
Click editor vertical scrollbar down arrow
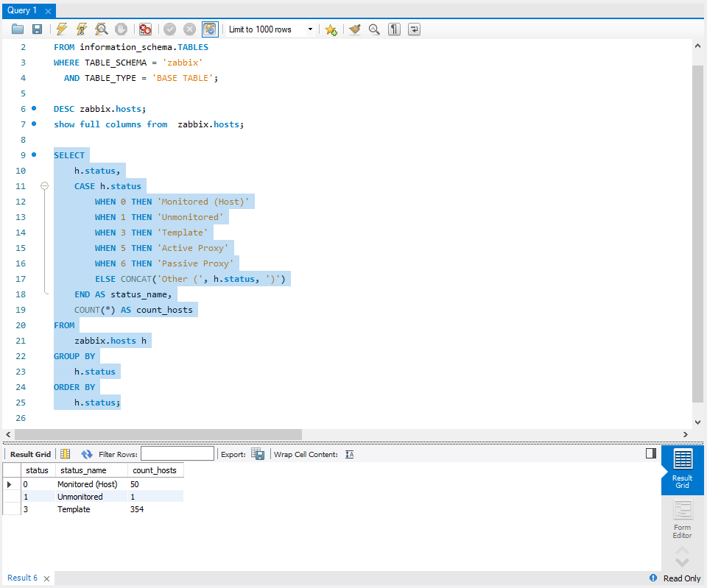pos(697,422)
